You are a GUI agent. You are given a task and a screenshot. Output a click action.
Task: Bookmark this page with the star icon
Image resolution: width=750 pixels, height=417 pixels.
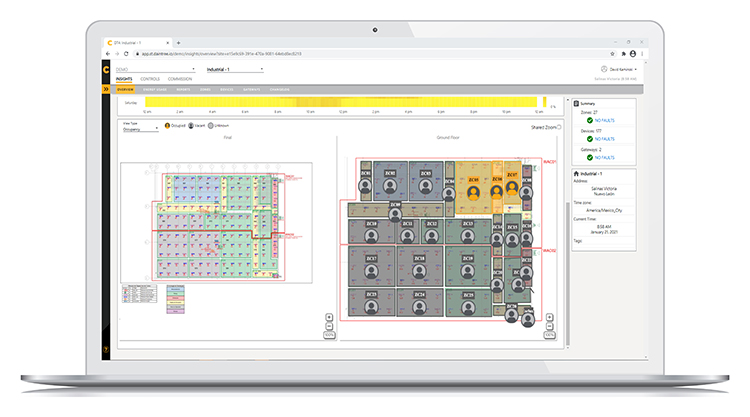click(x=612, y=54)
